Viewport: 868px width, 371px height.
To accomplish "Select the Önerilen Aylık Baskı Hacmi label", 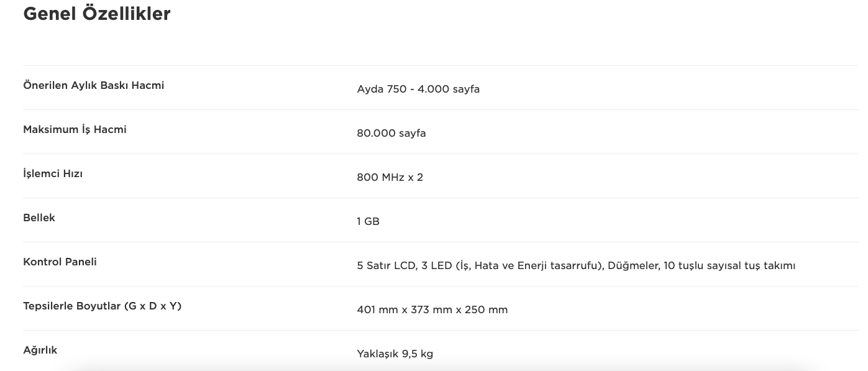I will 94,85.
